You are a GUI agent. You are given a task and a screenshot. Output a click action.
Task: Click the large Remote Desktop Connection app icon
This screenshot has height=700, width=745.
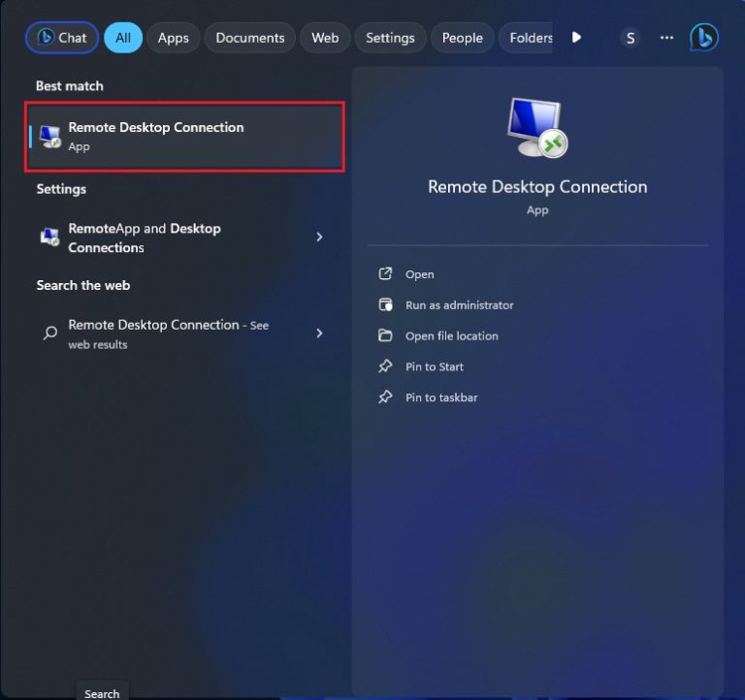coord(536,128)
